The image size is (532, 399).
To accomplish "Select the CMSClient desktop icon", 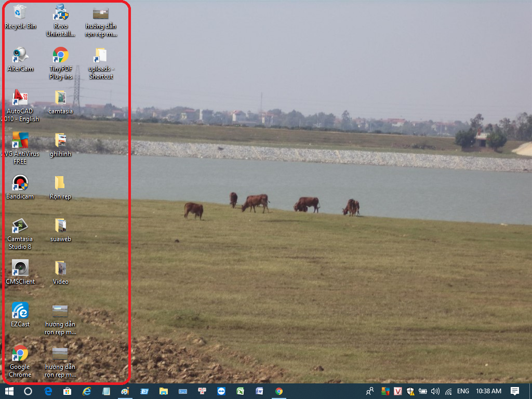I will 20,268.
